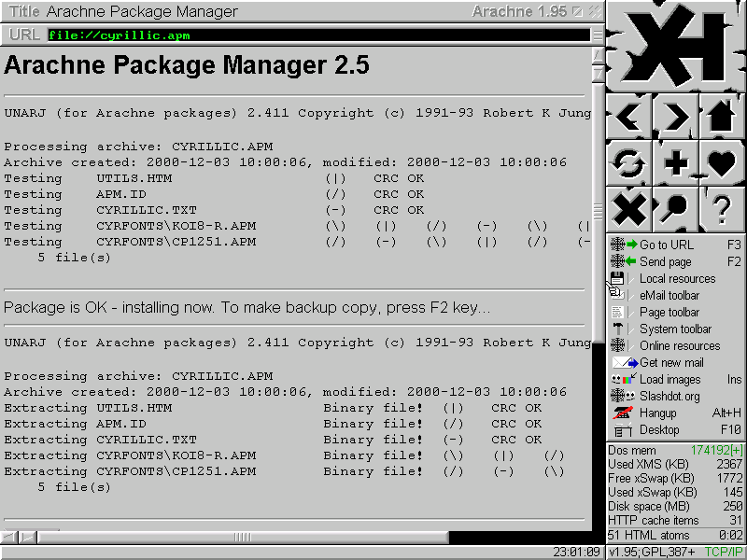The image size is (747, 560).
Task: Click the Slashdot.org globe icon
Action: [x=617, y=396]
